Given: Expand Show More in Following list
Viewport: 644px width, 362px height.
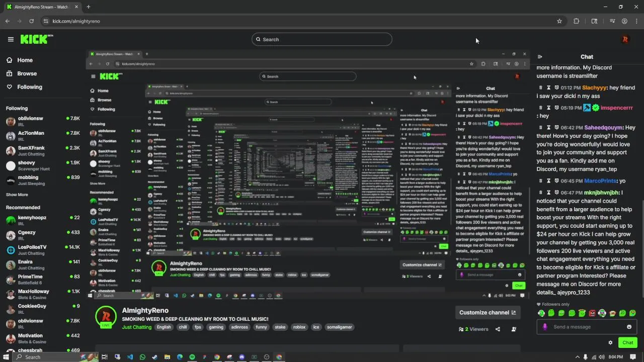Looking at the screenshot, I should click(17, 195).
